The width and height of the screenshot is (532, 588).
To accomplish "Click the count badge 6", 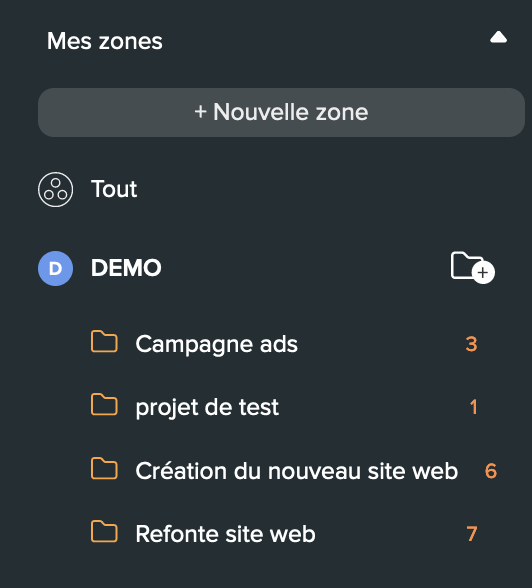I will (491, 471).
